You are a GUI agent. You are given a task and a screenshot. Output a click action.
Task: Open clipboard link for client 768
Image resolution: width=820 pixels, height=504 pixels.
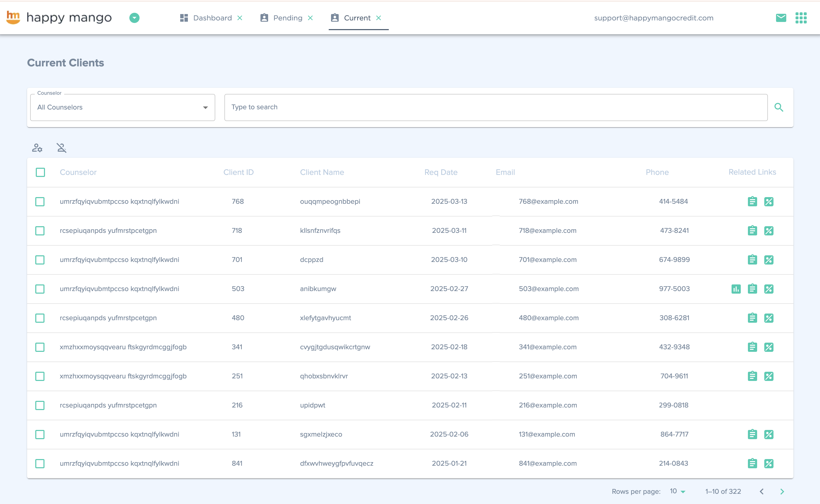click(752, 202)
